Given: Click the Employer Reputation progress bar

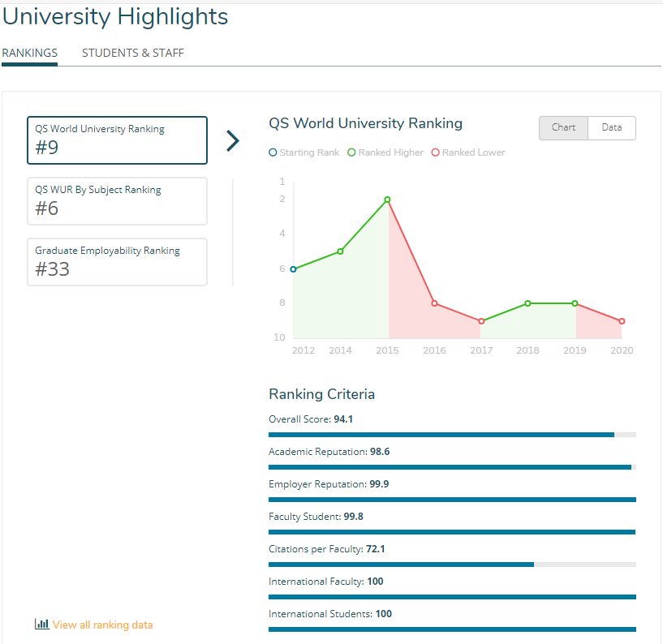Looking at the screenshot, I should tap(452, 500).
